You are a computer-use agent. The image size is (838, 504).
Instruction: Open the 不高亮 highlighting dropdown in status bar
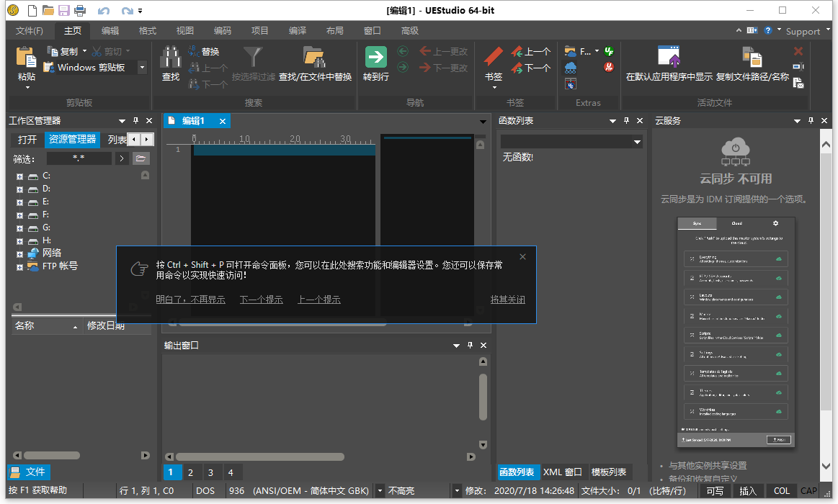coord(456,490)
